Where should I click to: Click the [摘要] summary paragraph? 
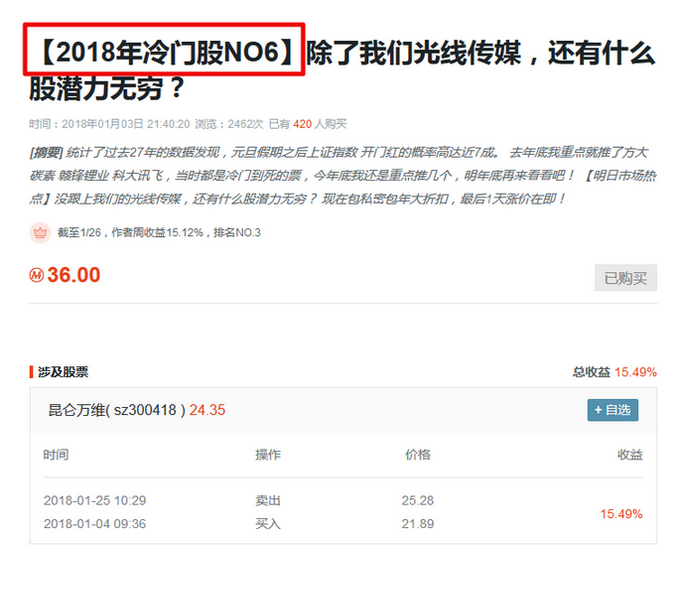click(343, 176)
